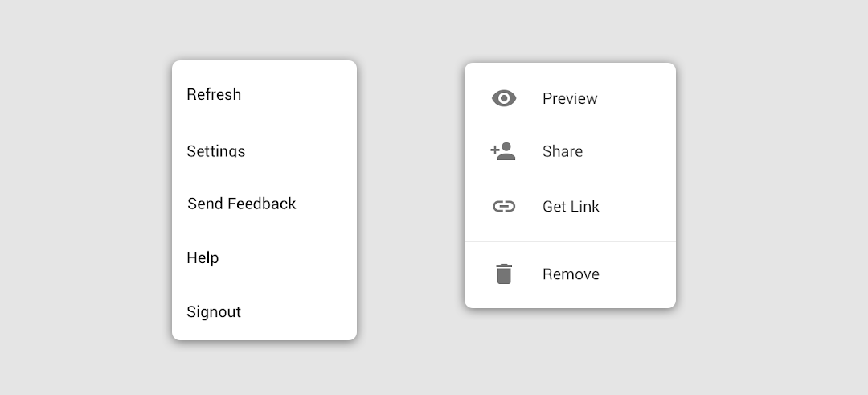Click empty space right of Remove label
Image resolution: width=868 pixels, height=395 pixels.
pos(637,274)
